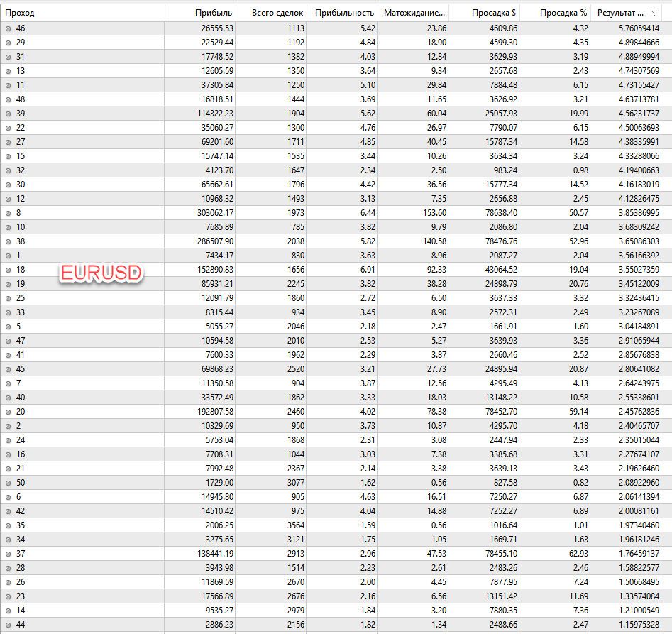Click the pass icon for row 27
The image size is (672, 634).
coord(8,142)
